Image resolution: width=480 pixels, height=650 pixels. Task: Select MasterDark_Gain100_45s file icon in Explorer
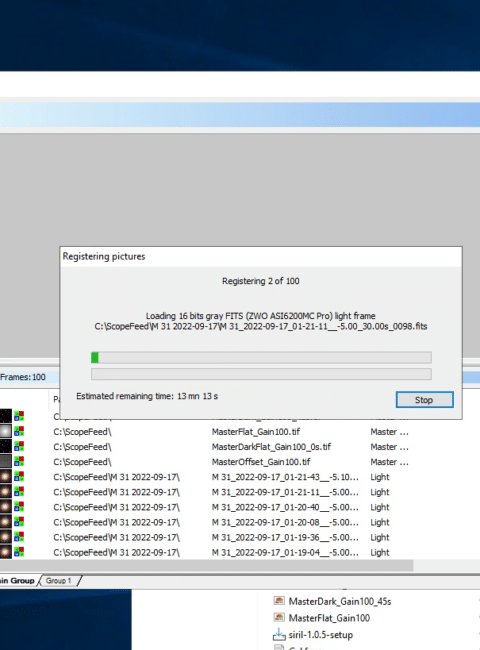pyautogui.click(x=279, y=600)
